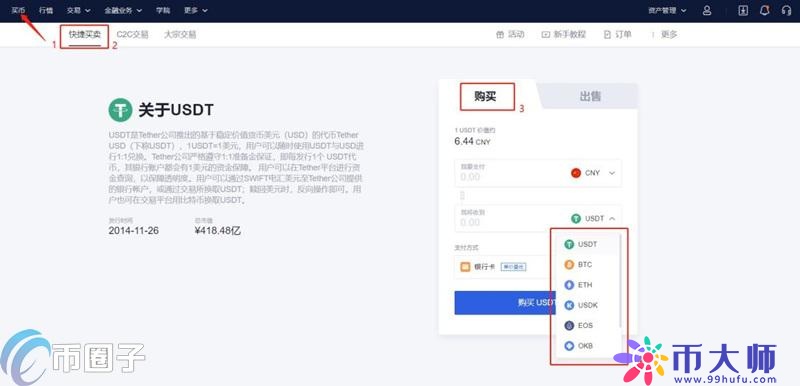Select the 出售 tab
This screenshot has width=800, height=386.
pos(590,96)
